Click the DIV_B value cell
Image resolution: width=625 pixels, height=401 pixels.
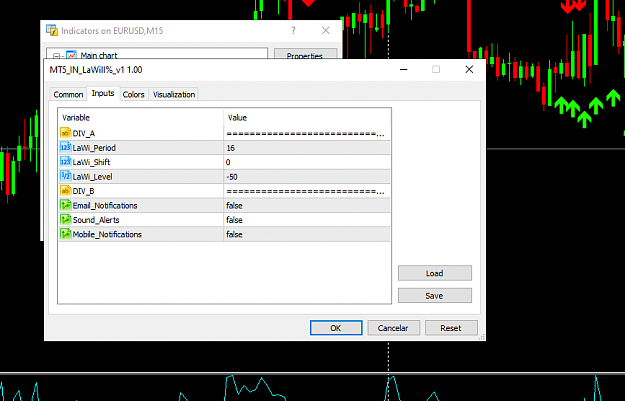[307, 191]
